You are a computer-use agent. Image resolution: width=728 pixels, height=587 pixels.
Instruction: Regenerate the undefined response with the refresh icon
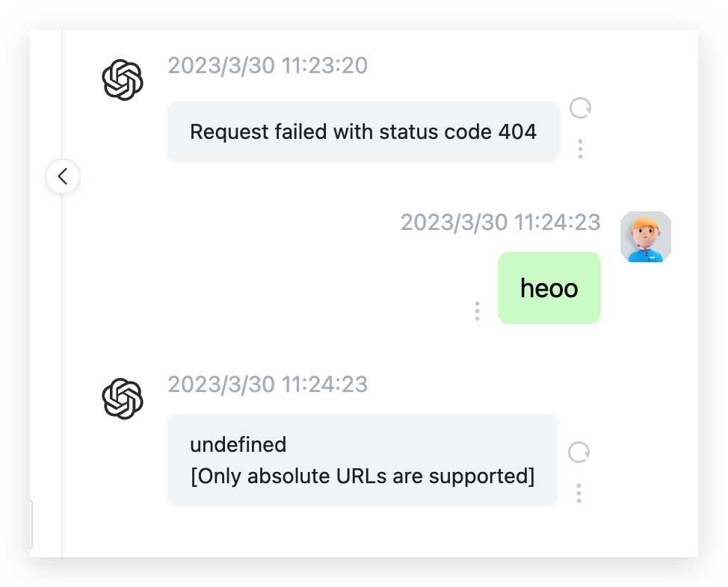coord(579,453)
